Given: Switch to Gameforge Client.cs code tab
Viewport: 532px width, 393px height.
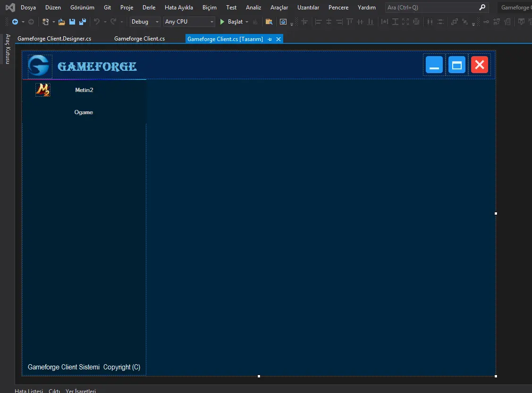Looking at the screenshot, I should (139, 39).
